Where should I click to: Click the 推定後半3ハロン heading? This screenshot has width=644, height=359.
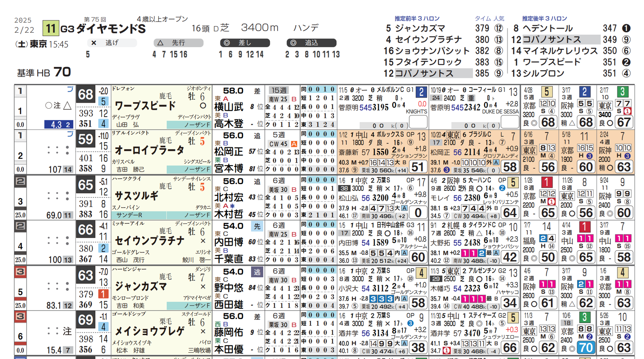[x=544, y=18]
